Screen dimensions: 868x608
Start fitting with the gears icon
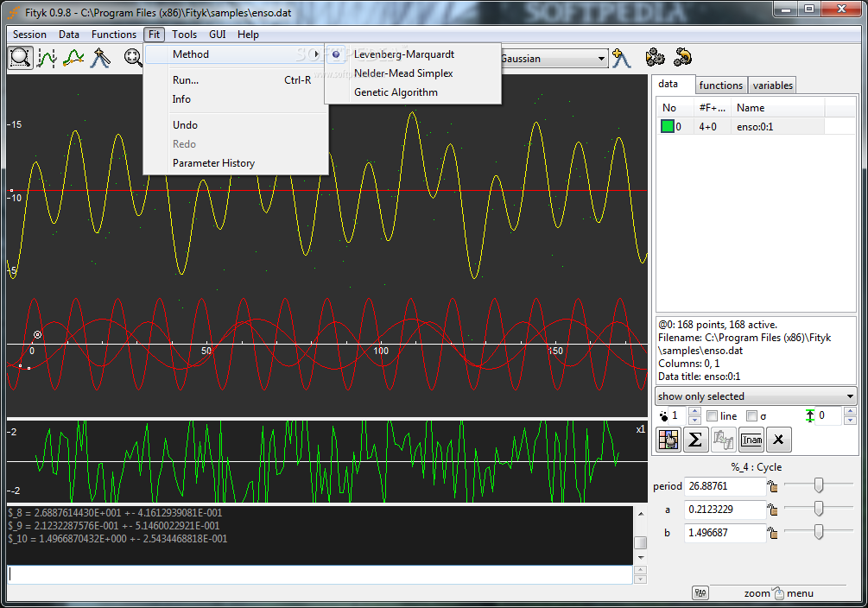pyautogui.click(x=655, y=58)
